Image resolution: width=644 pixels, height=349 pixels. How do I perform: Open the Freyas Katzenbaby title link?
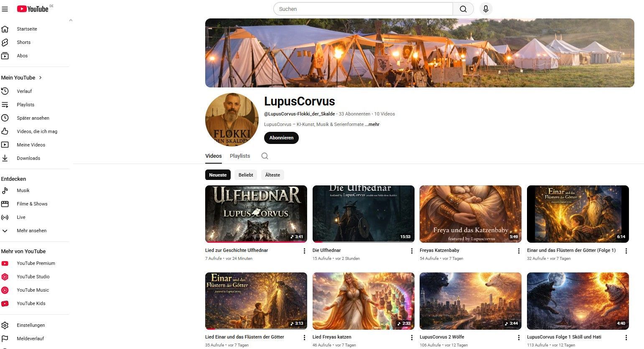point(439,250)
